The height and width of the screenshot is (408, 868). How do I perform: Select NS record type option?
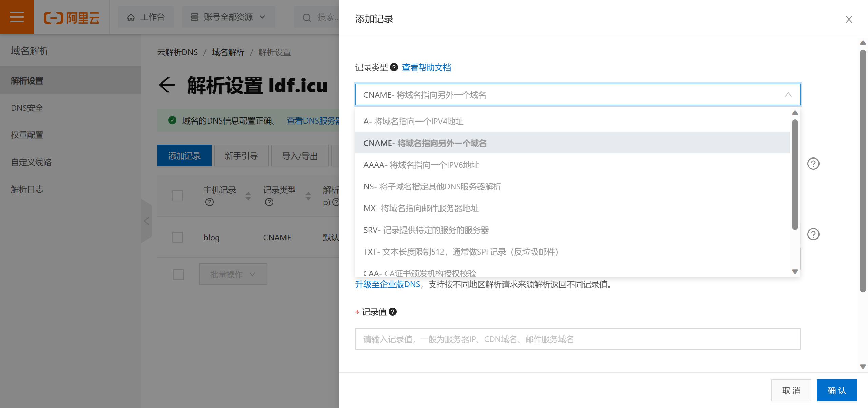573,186
